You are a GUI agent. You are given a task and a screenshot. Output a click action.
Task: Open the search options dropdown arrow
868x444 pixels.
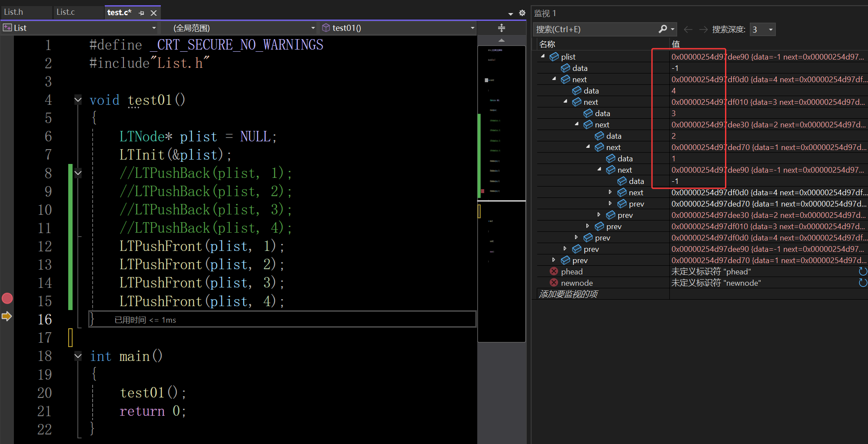672,30
